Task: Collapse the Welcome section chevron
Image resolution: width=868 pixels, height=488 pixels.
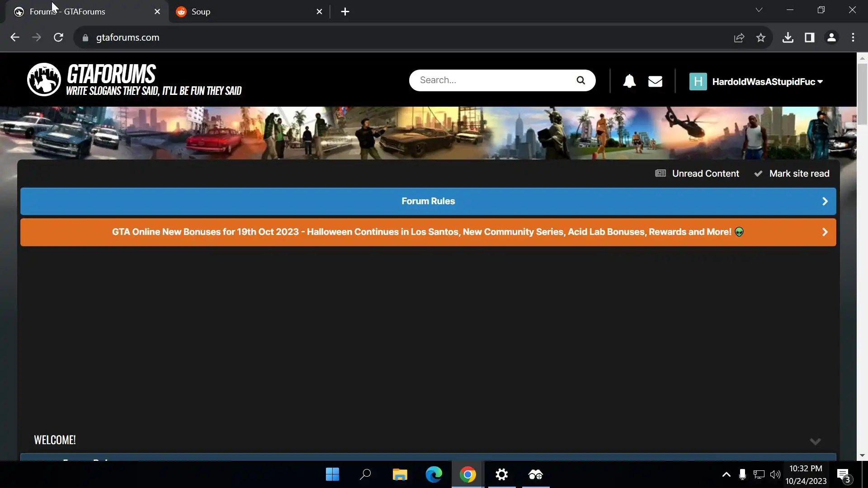Action: coord(815,441)
